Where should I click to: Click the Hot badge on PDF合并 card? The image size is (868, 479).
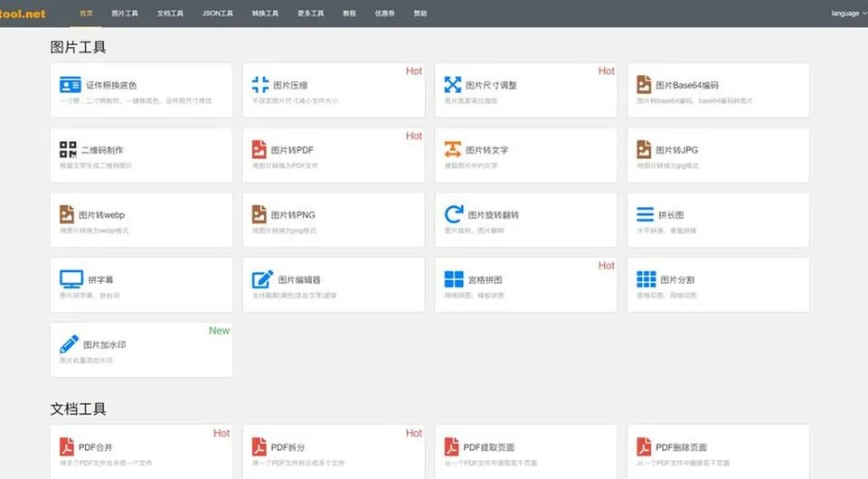point(222,433)
